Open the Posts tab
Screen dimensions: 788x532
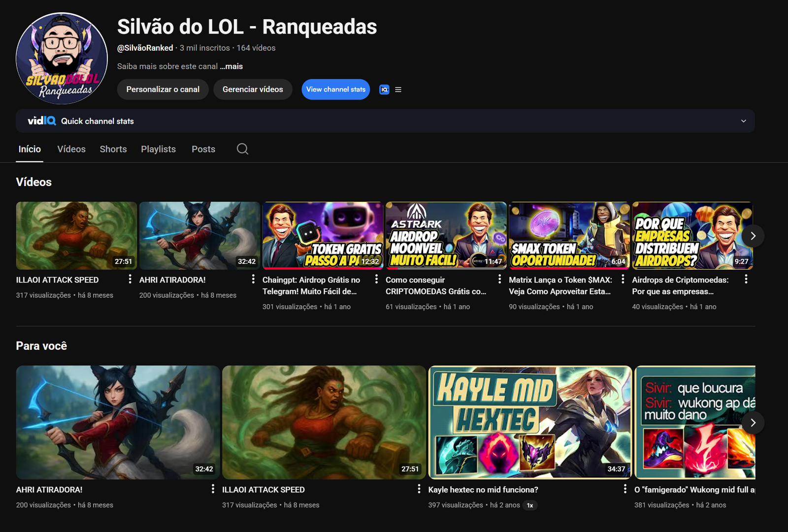coord(203,149)
